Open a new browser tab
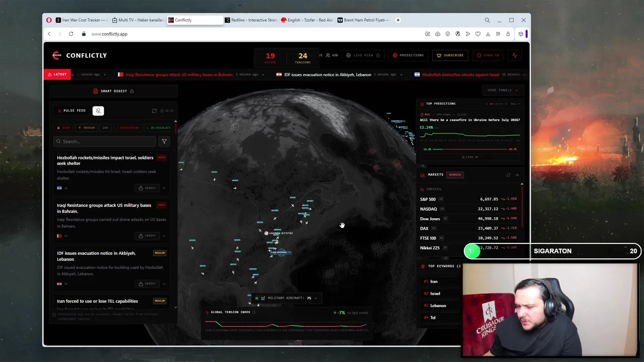This screenshot has height=362, width=644. [x=398, y=20]
